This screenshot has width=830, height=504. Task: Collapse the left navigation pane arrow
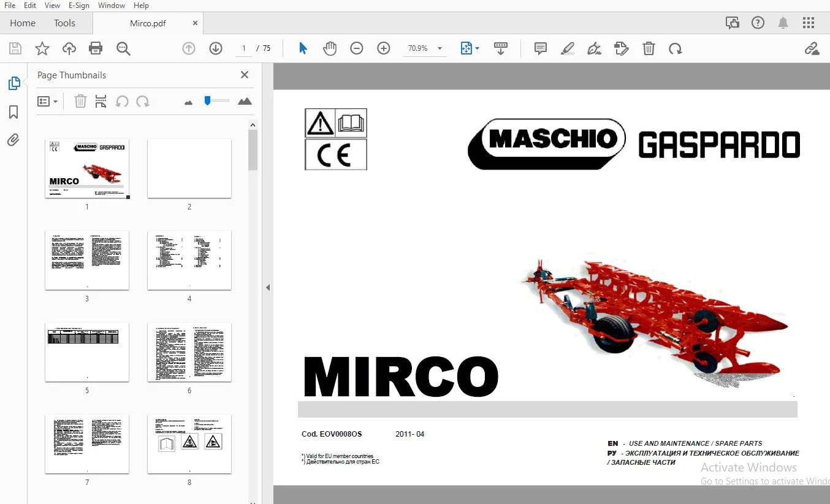pos(268,287)
